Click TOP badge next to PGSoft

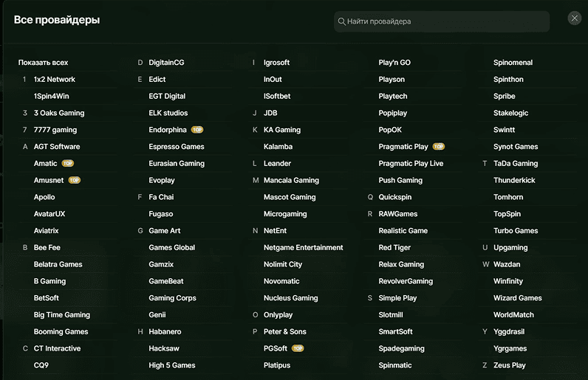[298, 348]
